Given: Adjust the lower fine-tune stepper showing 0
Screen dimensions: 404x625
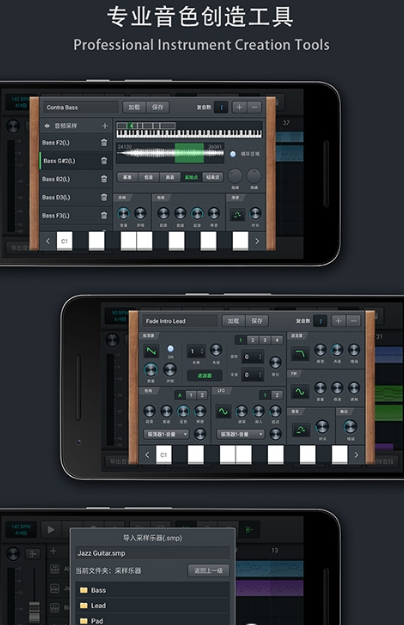Looking at the screenshot, I should coord(252,375).
